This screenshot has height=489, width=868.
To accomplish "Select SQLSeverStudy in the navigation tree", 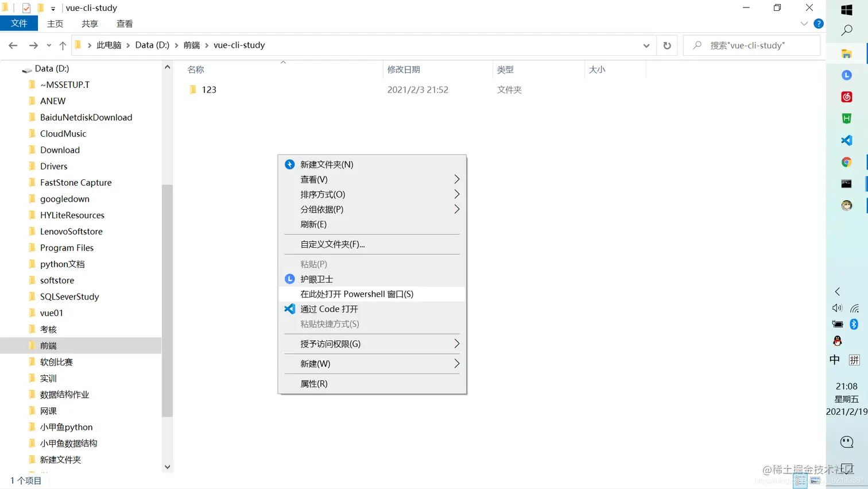I will pos(69,297).
